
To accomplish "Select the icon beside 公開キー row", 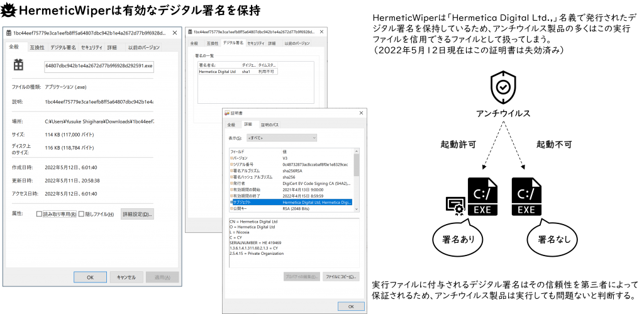I will click(x=231, y=208).
